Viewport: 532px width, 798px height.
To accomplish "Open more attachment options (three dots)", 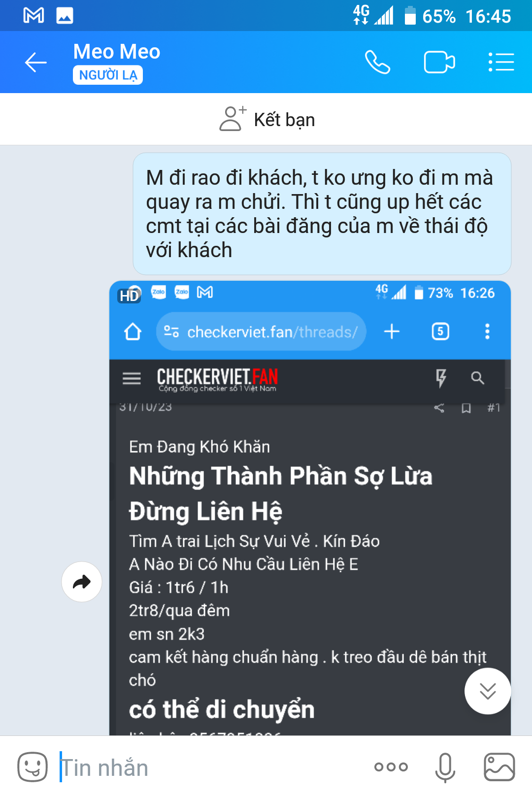I will pos(391,766).
